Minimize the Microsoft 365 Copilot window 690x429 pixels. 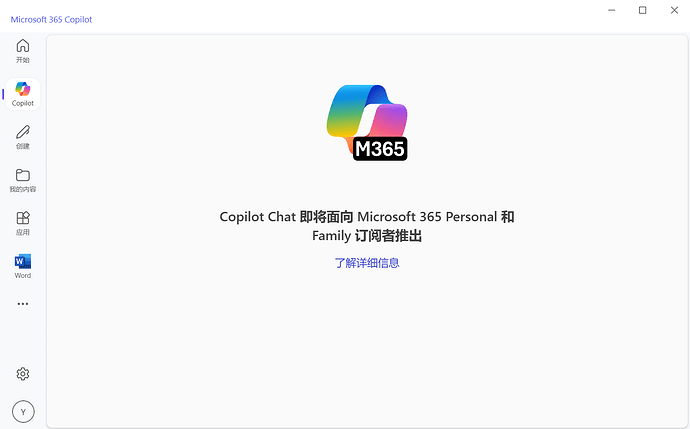(611, 10)
